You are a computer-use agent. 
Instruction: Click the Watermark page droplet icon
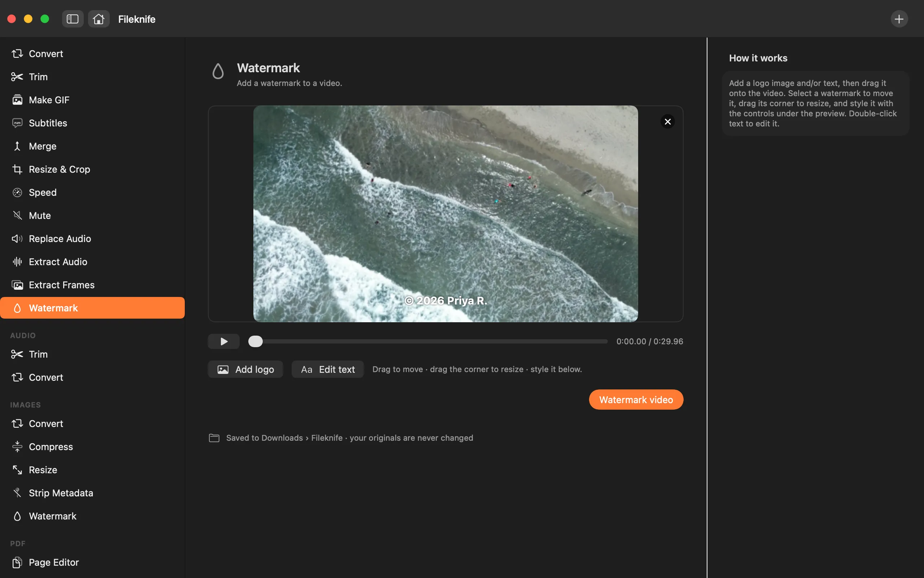pos(218,71)
